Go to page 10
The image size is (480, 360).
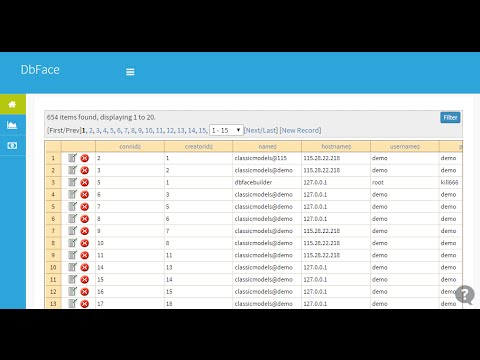(149, 130)
